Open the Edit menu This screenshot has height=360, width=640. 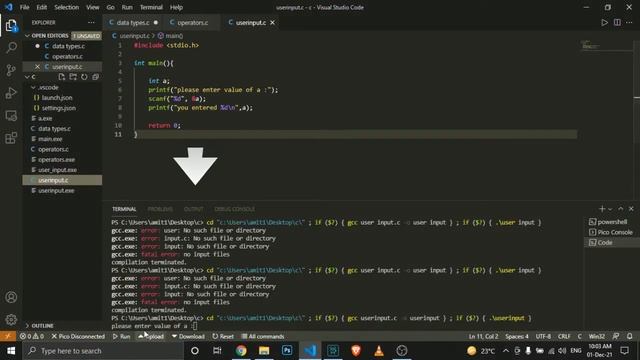(41, 7)
